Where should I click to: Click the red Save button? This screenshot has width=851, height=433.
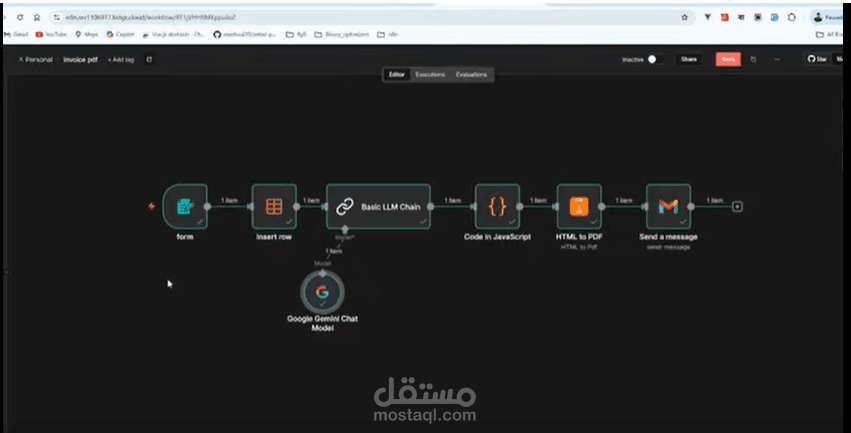point(728,59)
